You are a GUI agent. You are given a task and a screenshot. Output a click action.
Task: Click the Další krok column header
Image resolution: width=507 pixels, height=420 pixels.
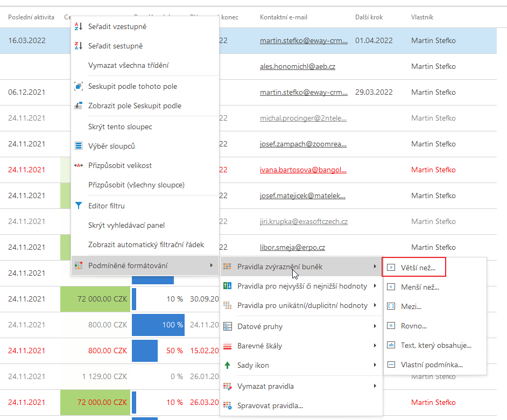(369, 17)
